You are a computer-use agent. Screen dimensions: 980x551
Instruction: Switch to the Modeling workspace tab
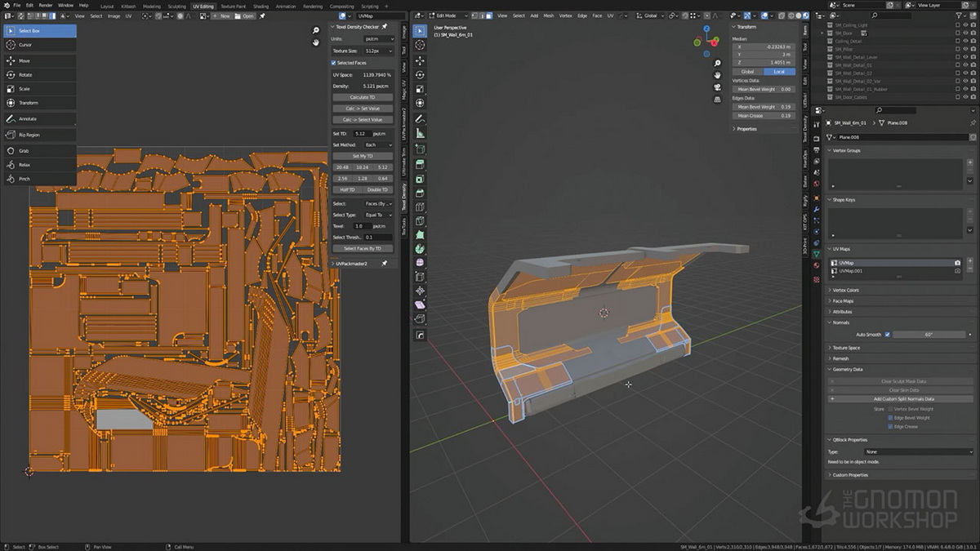[x=152, y=6]
